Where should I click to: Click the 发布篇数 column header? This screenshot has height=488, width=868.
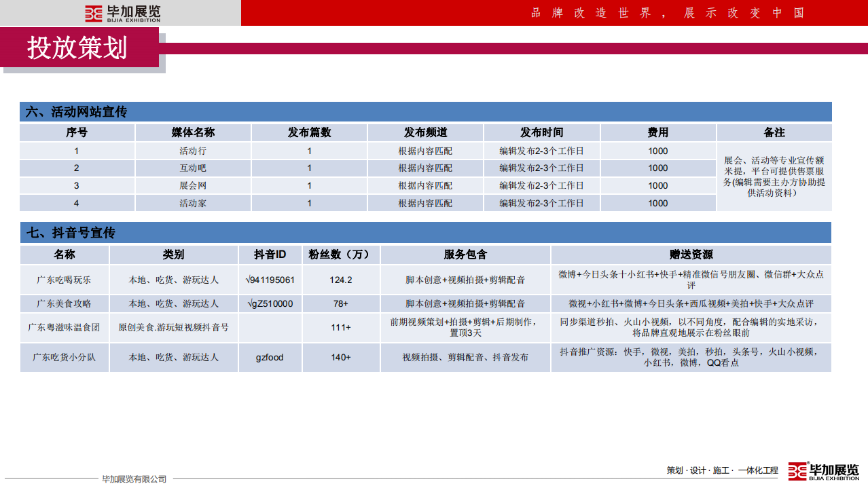(309, 132)
